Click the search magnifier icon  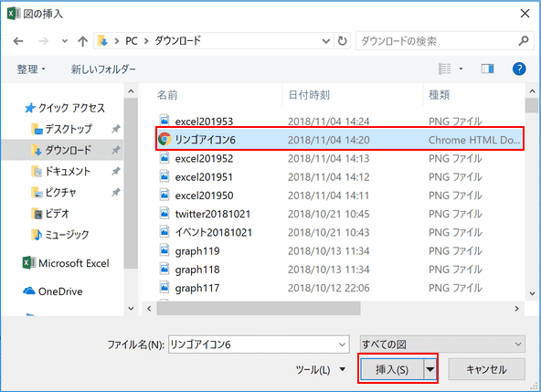523,41
